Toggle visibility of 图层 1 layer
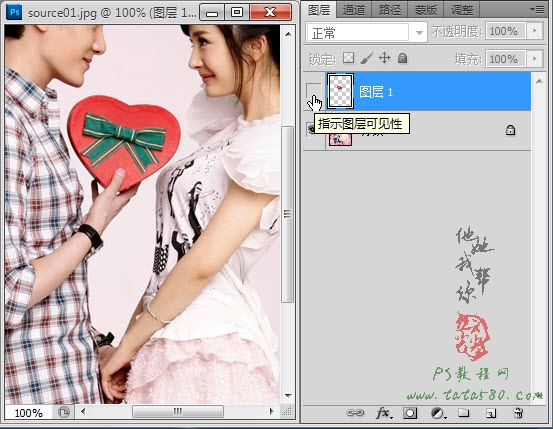Image resolution: width=553 pixels, height=429 pixels. tap(314, 91)
